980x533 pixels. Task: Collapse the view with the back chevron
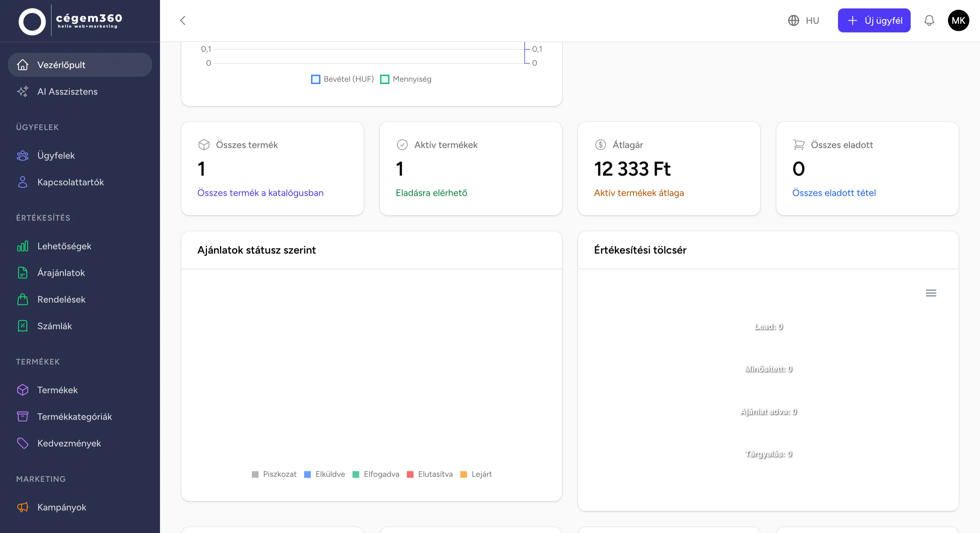182,21
